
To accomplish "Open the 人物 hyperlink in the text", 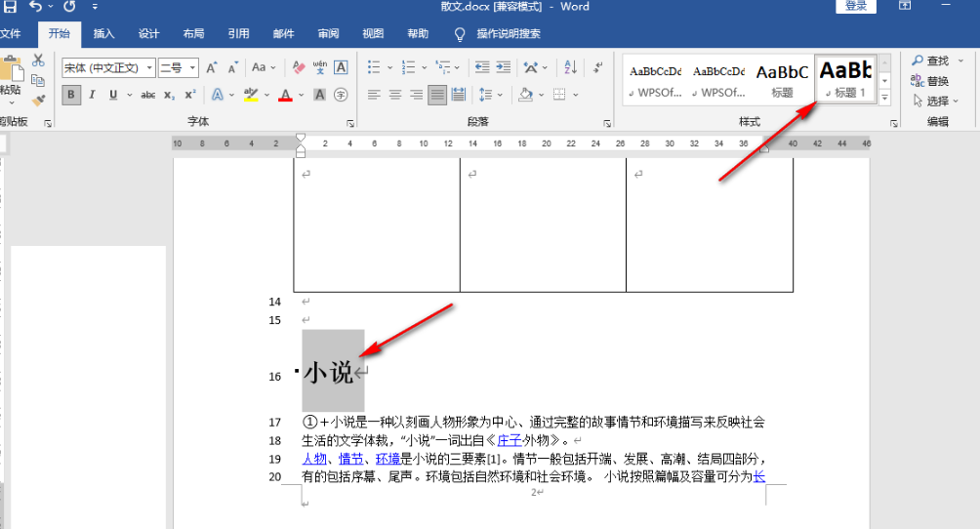I will click(313, 459).
